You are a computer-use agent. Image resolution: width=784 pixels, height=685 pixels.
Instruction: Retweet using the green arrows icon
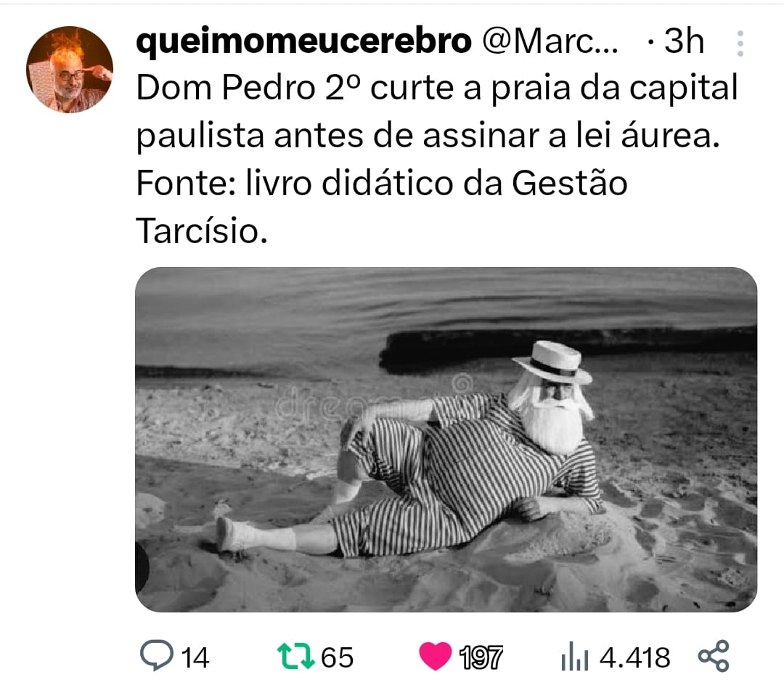296,656
